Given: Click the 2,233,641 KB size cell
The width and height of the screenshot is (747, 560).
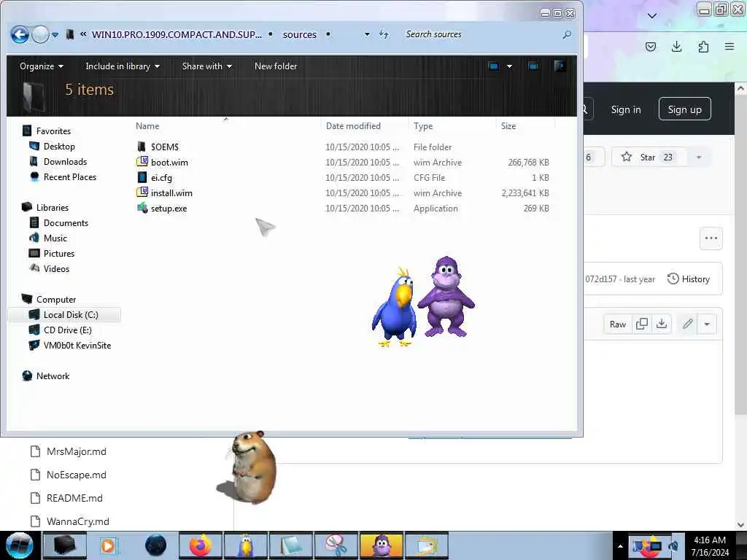Looking at the screenshot, I should coord(525,192).
